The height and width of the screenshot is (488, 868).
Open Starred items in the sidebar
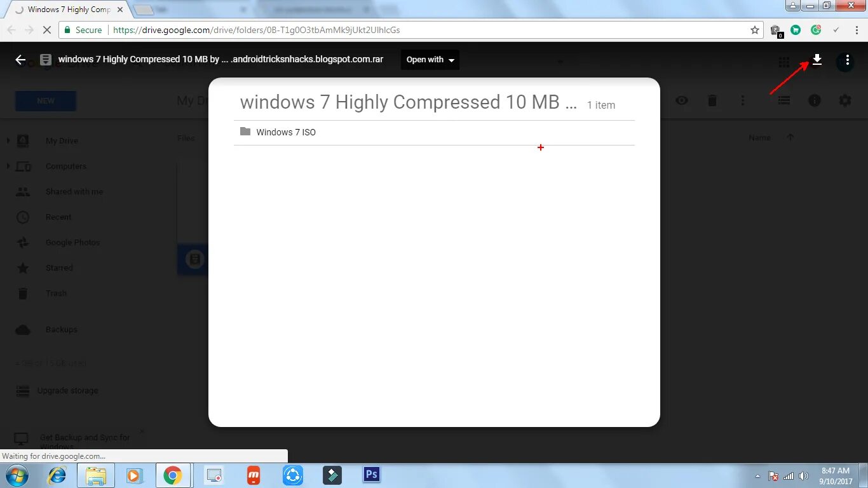[59, 268]
